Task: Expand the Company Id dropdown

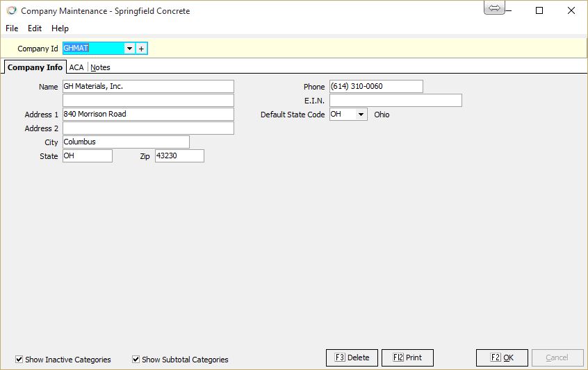Action: 129,49
